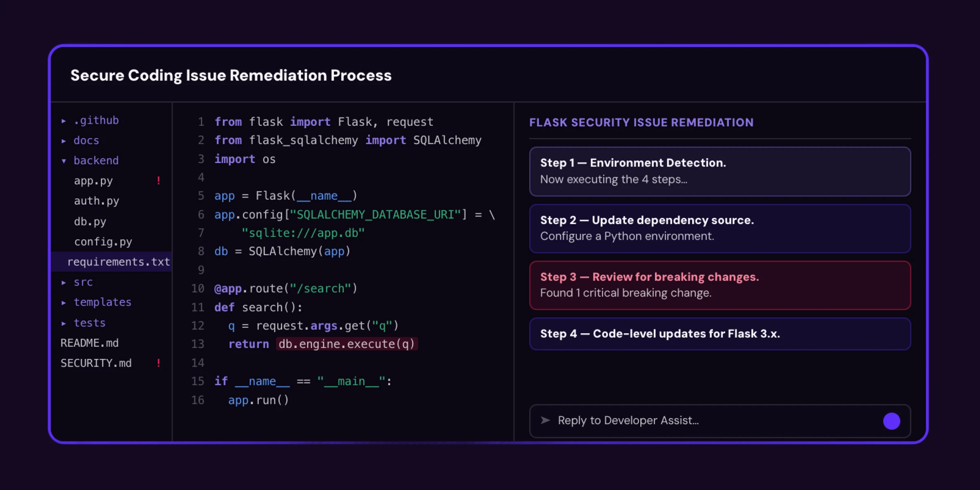
Task: Click the def search(): line
Action: click(x=258, y=307)
